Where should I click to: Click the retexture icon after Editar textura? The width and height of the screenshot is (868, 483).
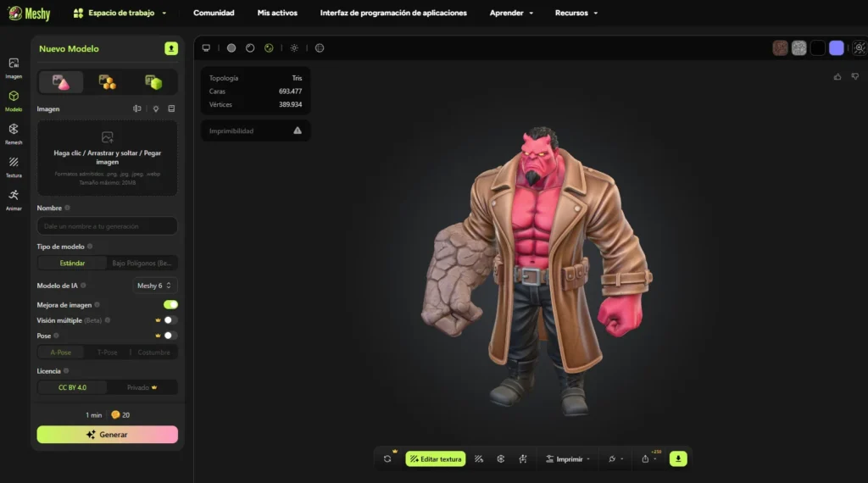[x=479, y=459]
